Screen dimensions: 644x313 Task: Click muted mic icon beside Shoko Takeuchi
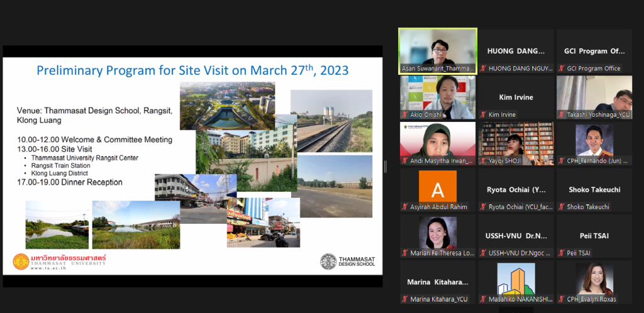[561, 207]
